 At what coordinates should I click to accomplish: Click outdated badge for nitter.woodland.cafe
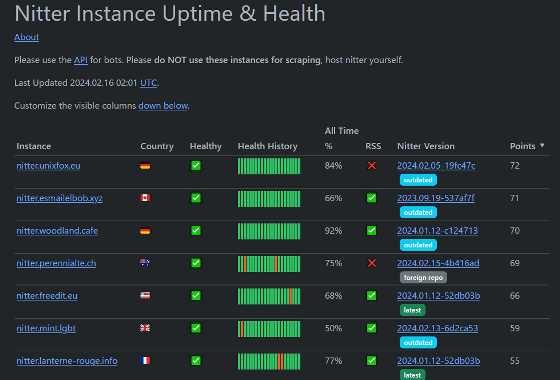[418, 245]
